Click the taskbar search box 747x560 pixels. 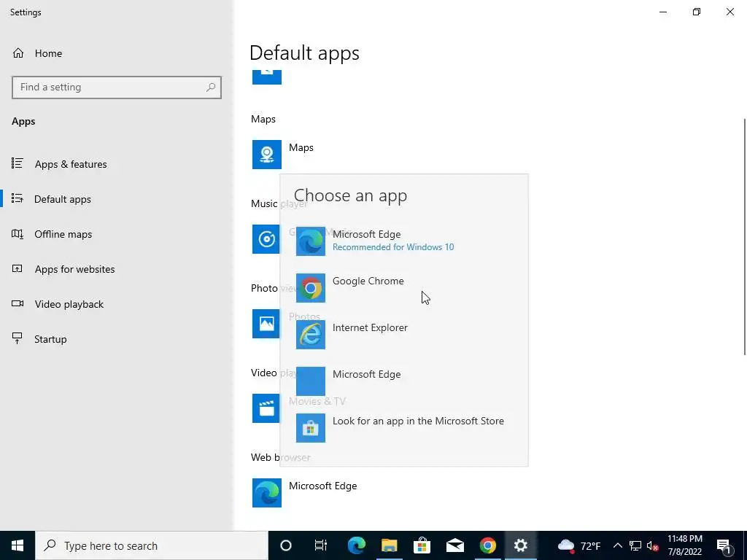(152, 545)
